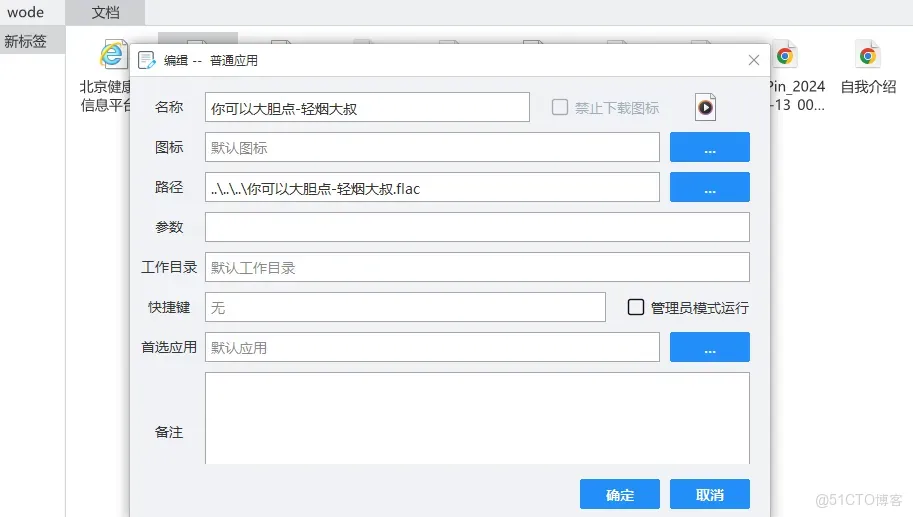
Task: Focus the 名称 input field
Action: click(367, 107)
